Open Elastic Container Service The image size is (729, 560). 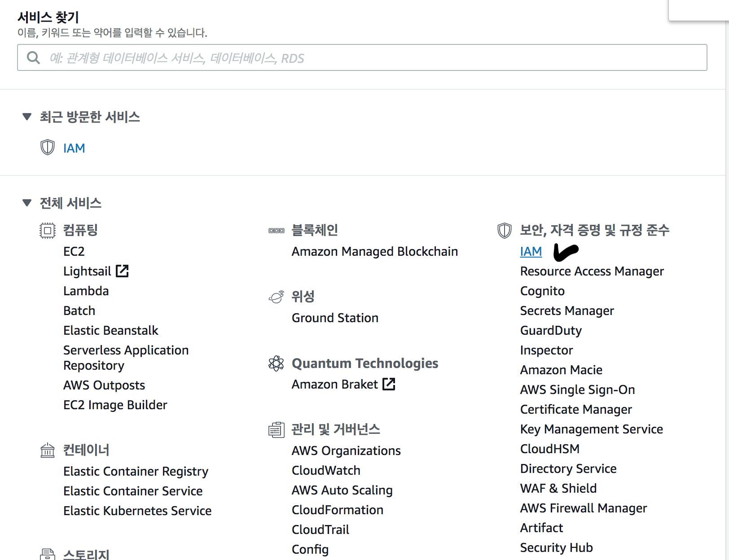tap(133, 491)
